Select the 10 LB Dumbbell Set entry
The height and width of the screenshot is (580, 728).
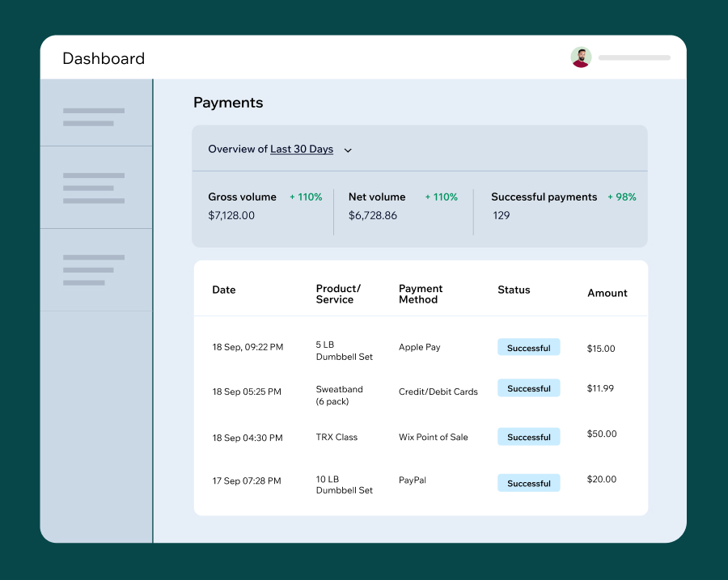(345, 485)
